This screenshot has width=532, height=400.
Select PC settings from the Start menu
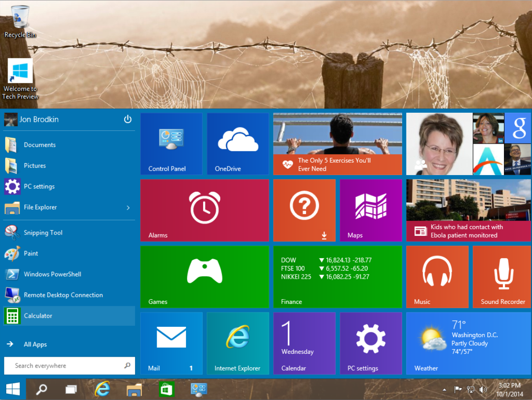tap(40, 186)
